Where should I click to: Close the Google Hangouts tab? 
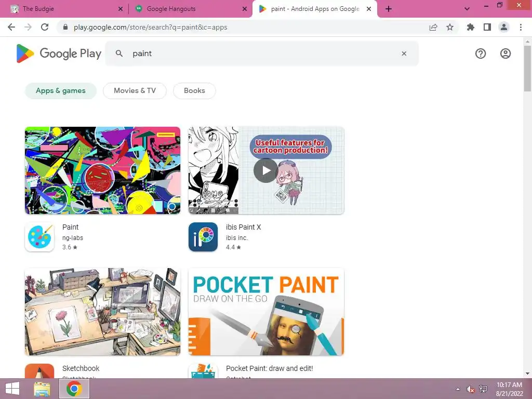coord(245,9)
